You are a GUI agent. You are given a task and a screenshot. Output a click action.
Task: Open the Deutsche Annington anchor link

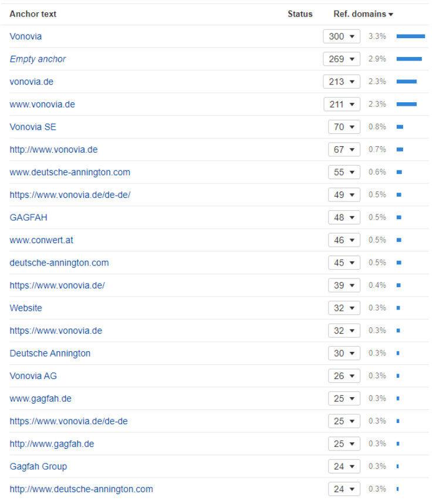50,354
